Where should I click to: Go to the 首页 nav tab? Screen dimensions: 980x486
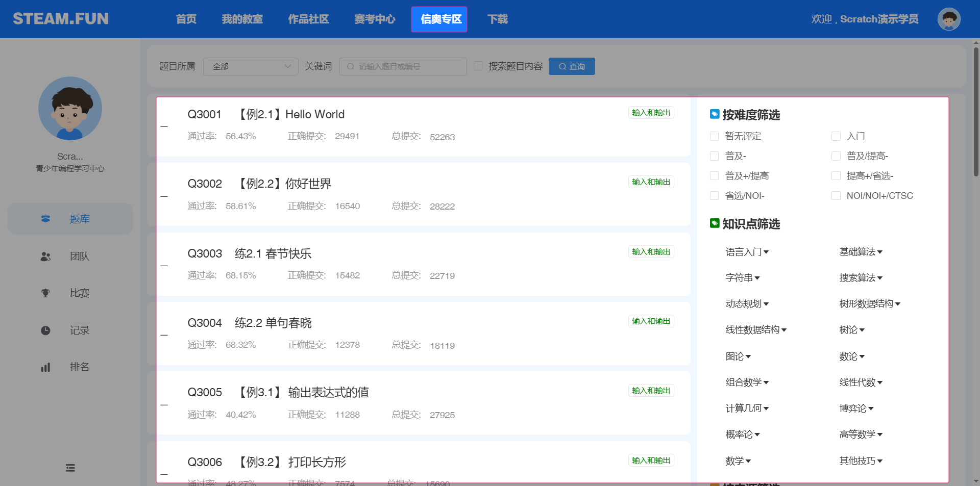click(186, 19)
